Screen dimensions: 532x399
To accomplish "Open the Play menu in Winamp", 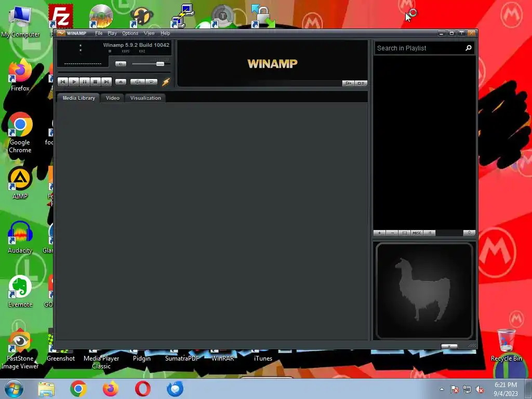I will [x=112, y=33].
